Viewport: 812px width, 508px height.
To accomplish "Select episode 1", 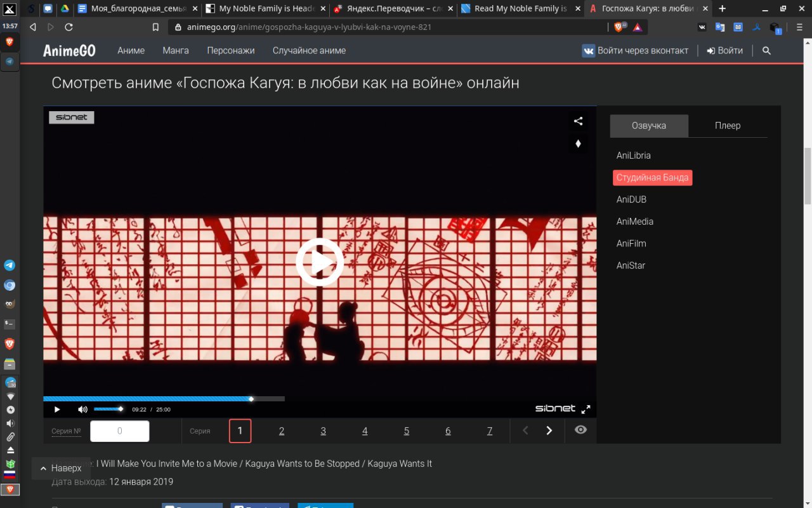I will [x=240, y=431].
